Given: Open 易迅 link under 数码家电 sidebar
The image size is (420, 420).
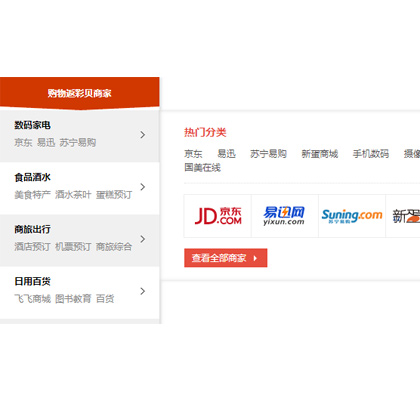Looking at the screenshot, I should 46,143.
